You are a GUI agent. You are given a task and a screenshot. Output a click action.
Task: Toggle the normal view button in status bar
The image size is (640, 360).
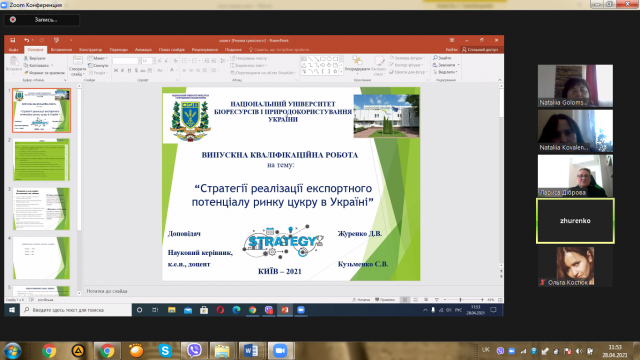tap(405, 300)
